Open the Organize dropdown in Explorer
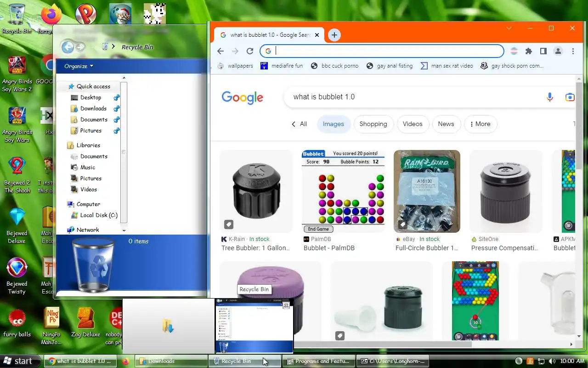 79,66
